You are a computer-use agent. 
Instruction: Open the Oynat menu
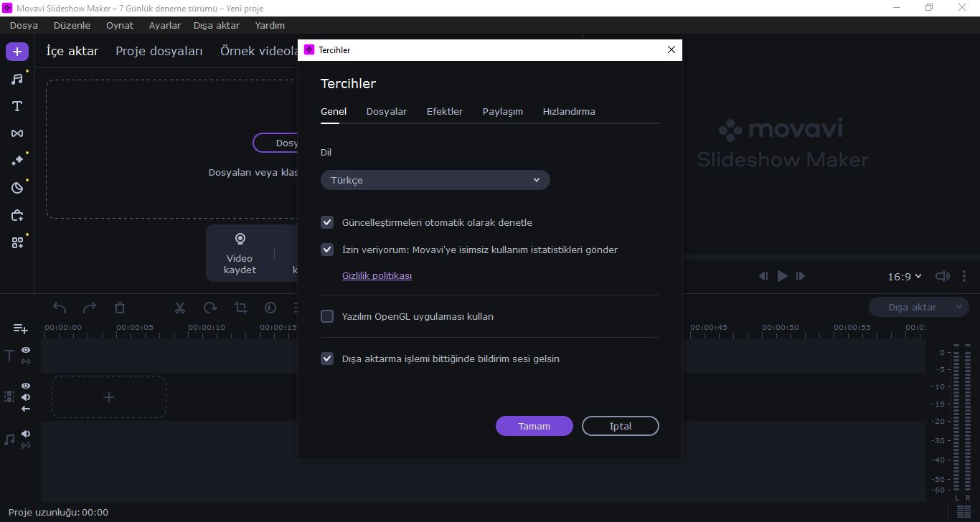point(120,25)
